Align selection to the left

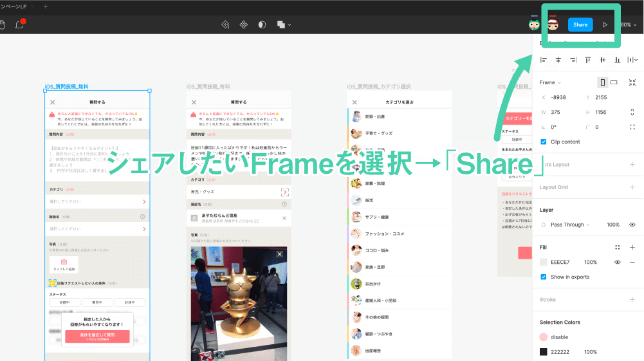click(x=544, y=60)
